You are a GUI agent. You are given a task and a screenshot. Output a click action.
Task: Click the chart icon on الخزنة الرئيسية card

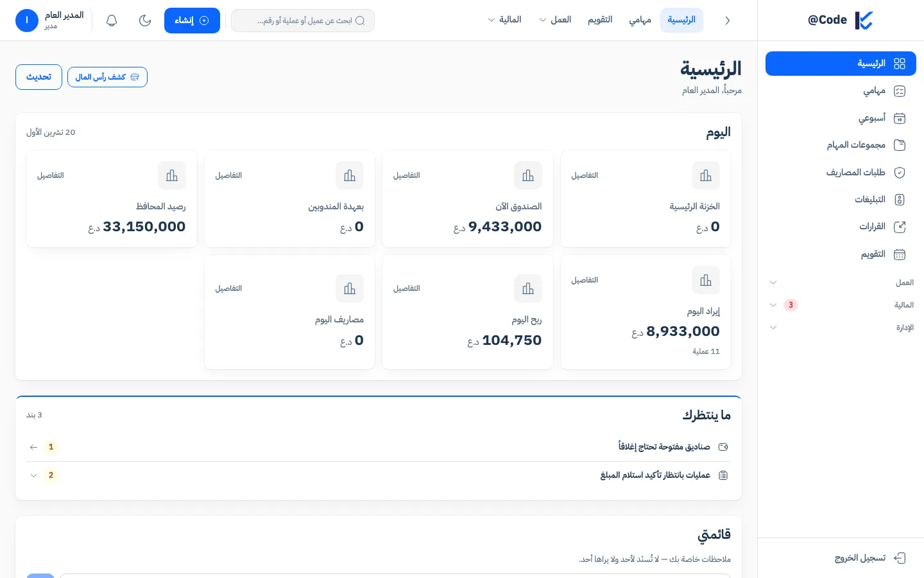[x=706, y=175]
